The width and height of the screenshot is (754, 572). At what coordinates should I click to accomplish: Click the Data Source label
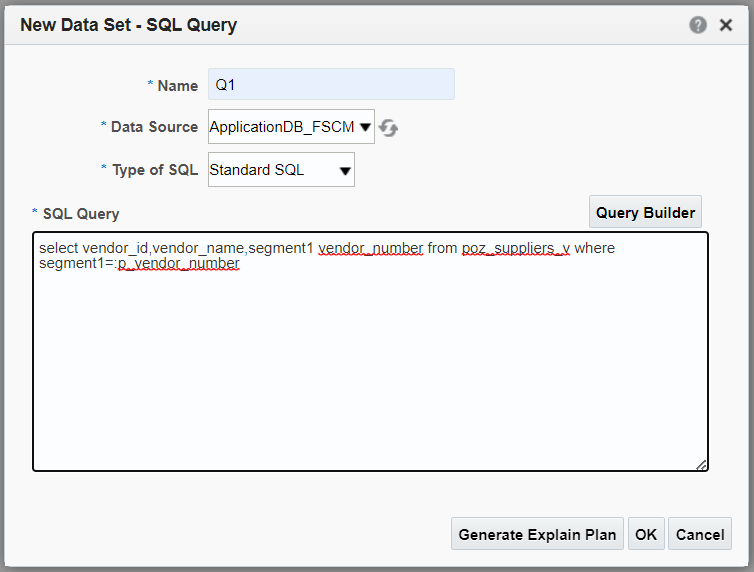point(154,127)
